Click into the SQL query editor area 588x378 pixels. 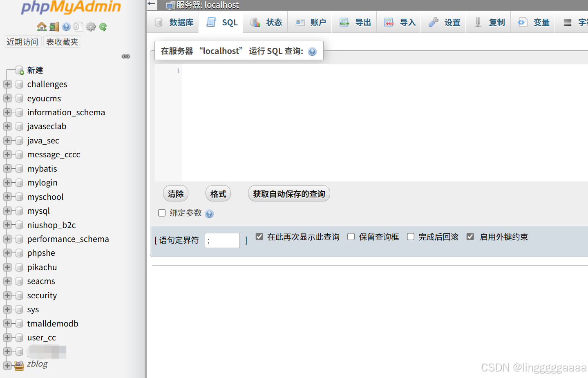click(385, 123)
